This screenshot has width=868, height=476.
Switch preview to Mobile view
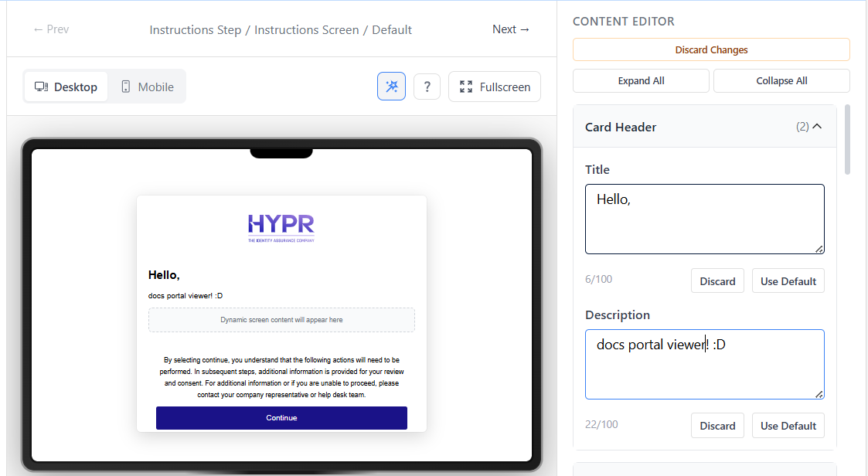click(x=147, y=87)
